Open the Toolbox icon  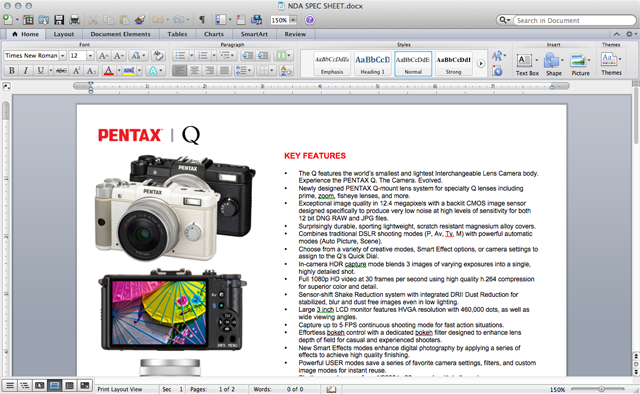[241, 20]
